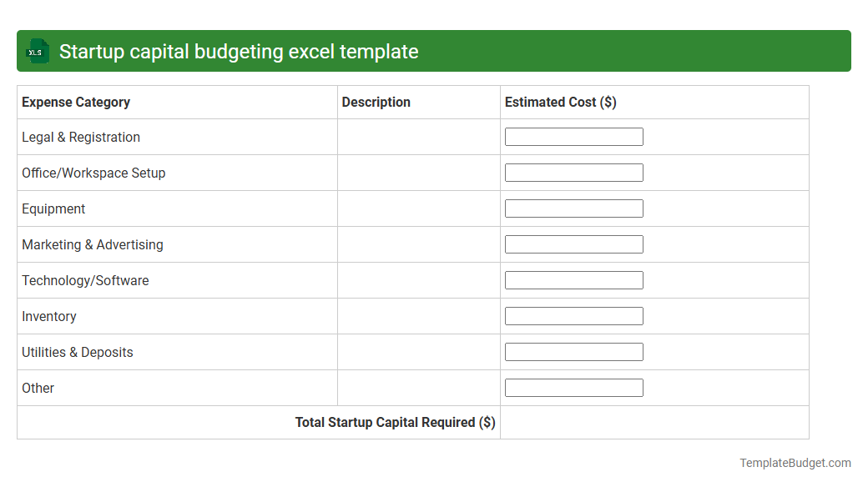Click the Legal & Registration row label
This screenshot has width=868, height=487.
pos(80,137)
